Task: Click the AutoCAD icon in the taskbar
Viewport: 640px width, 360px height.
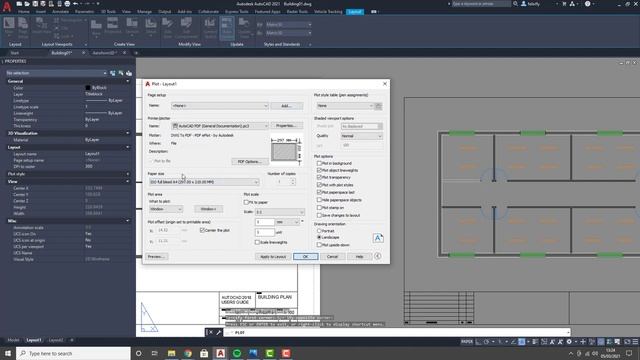Action: pos(220,353)
